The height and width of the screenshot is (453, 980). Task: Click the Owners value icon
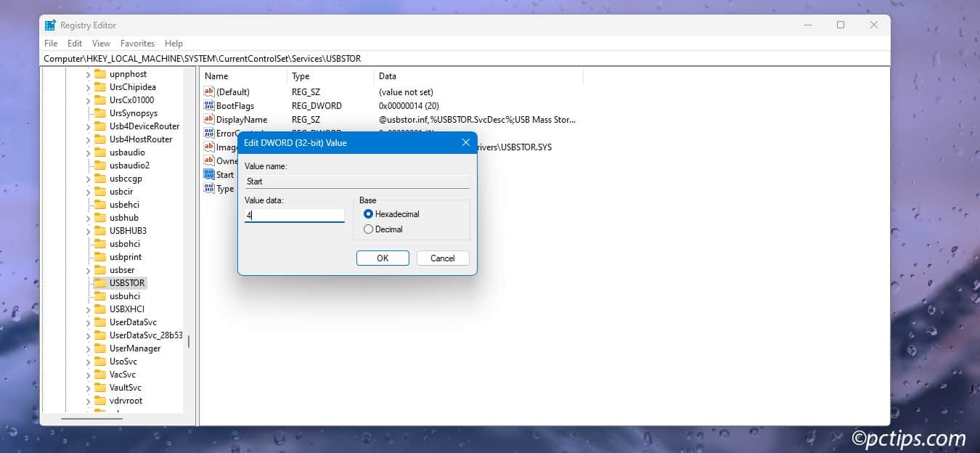point(209,161)
